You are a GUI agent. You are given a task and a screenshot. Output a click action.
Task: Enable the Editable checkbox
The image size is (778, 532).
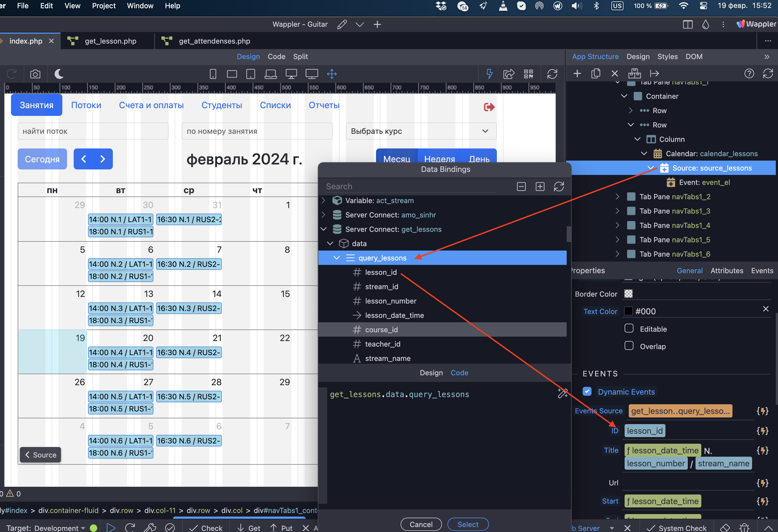pyautogui.click(x=629, y=328)
